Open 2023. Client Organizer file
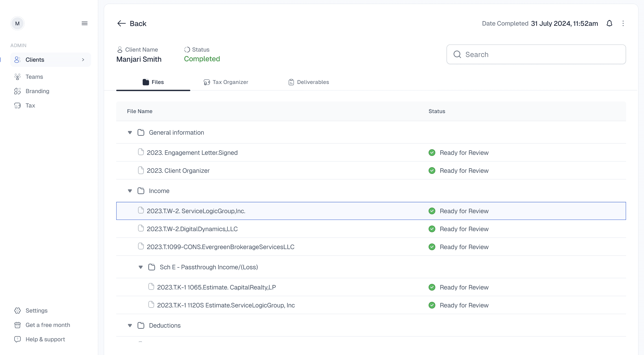This screenshot has height=355, width=644. pyautogui.click(x=178, y=171)
